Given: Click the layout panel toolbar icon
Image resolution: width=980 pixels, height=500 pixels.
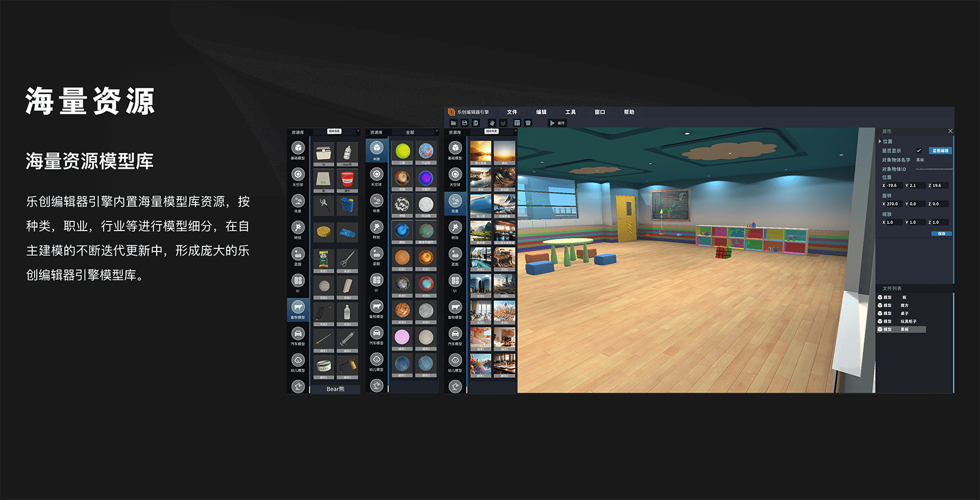Looking at the screenshot, I should pyautogui.click(x=517, y=123).
